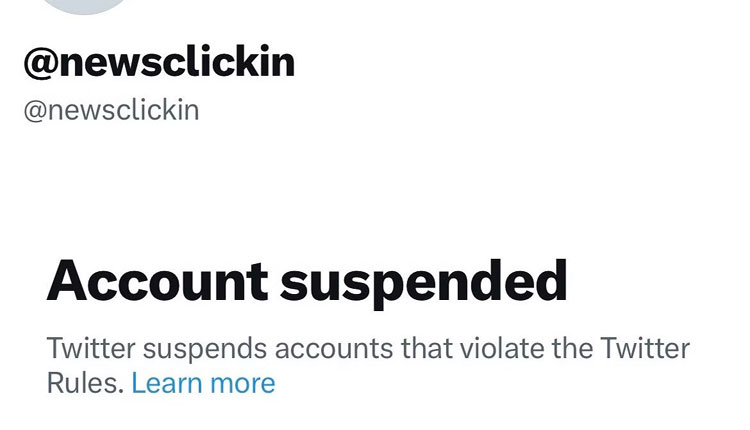
Task: Click the gray @newsclickin handle
Action: [x=111, y=108]
